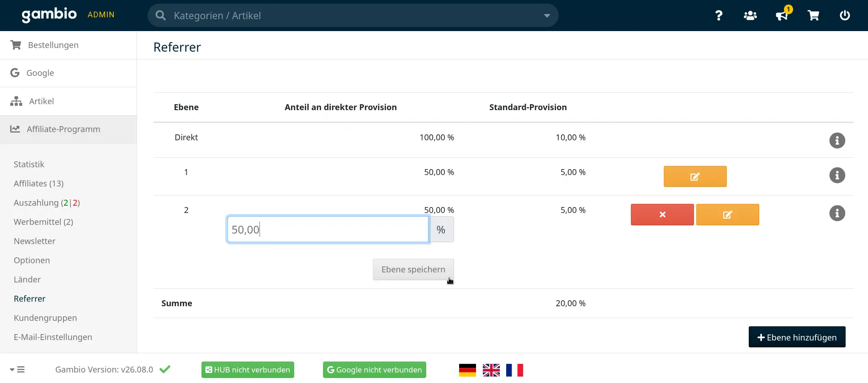Image resolution: width=868 pixels, height=383 pixels.
Task: Select the Referrer submenu item
Action: click(x=30, y=298)
